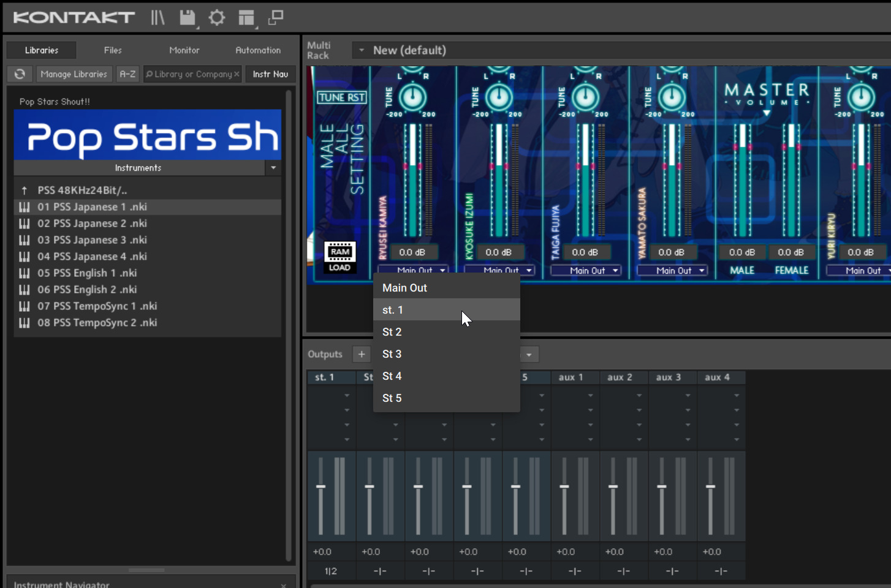
Task: Open the multi rack preset dropdown arrow
Action: tap(362, 50)
